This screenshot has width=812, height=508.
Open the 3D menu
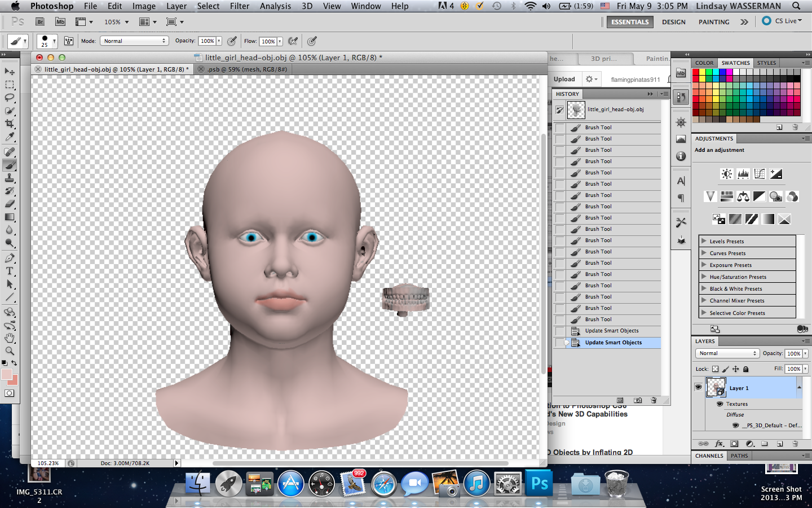tap(307, 6)
